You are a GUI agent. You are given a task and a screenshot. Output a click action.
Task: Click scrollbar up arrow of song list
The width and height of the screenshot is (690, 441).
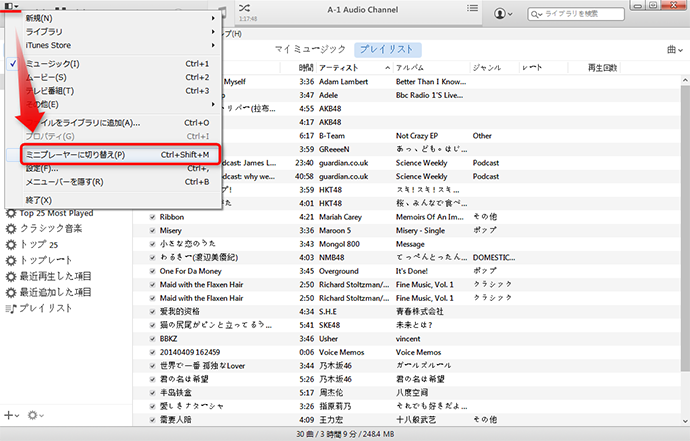pos(685,80)
